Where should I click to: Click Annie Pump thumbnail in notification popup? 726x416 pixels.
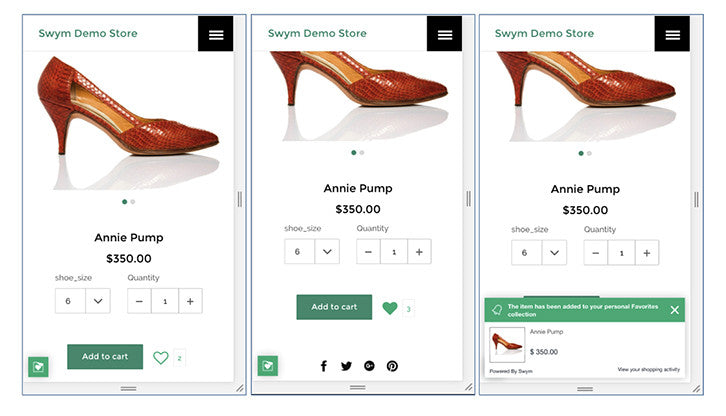click(507, 345)
